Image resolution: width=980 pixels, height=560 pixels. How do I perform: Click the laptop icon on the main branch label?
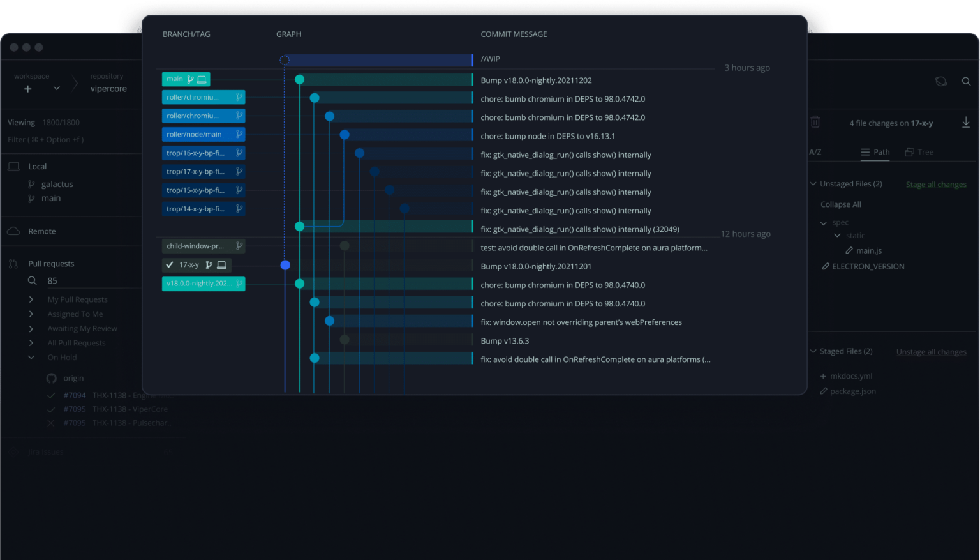click(202, 79)
